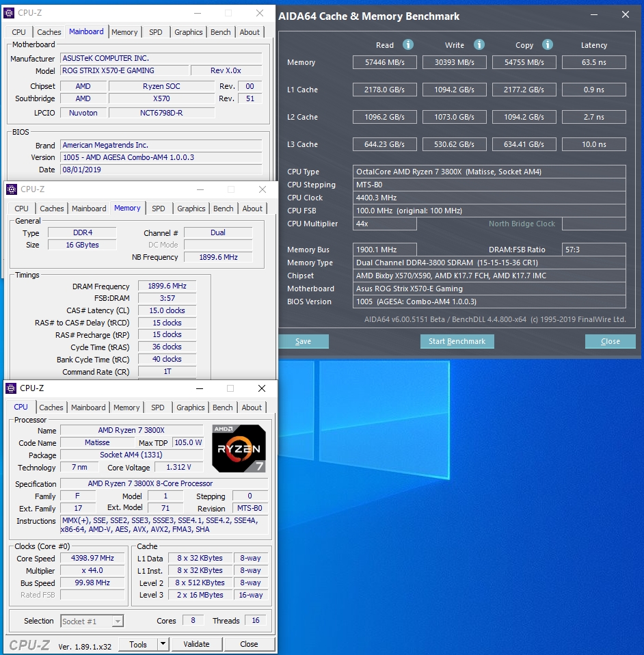Click the CPU Type field in AIDA64
The width and height of the screenshot is (644, 655).
point(489,172)
